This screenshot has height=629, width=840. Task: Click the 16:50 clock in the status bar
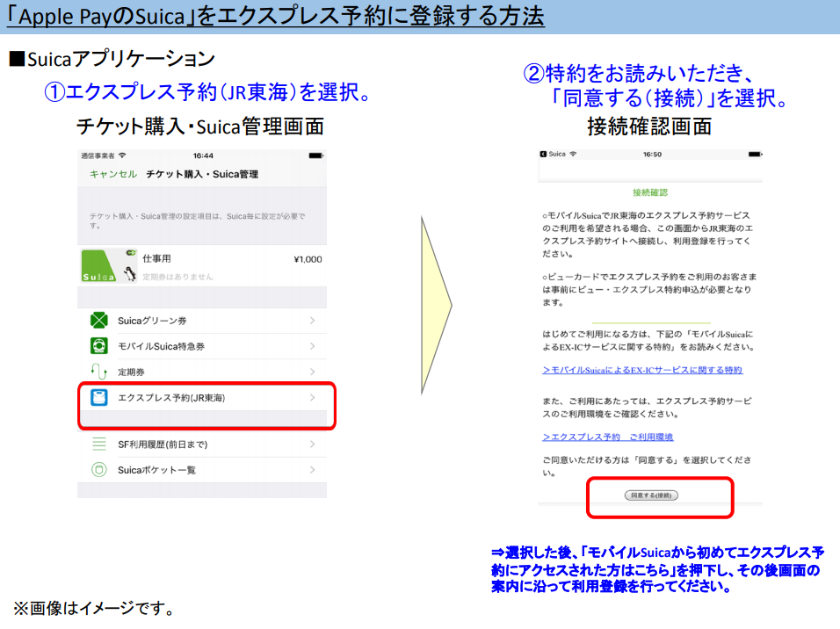pyautogui.click(x=652, y=155)
